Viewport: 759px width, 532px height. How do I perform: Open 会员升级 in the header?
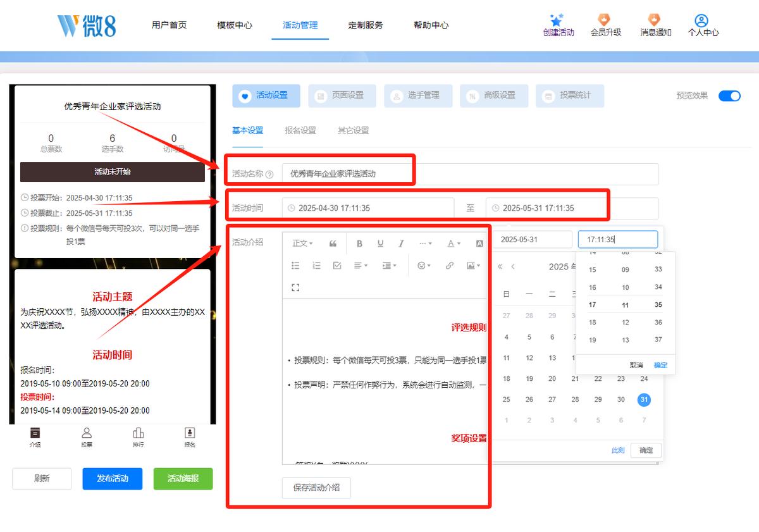click(605, 25)
